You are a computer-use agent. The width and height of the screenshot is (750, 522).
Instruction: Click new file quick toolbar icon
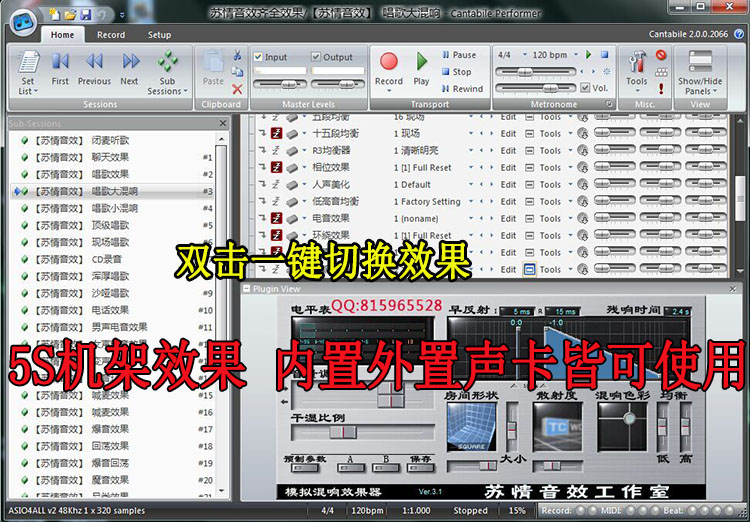[55, 15]
